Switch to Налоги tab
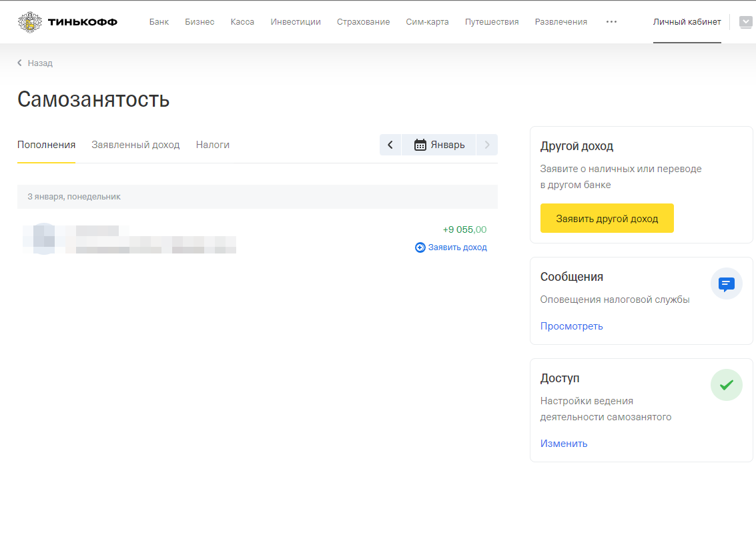Viewport: 756px width, 547px height. (213, 145)
